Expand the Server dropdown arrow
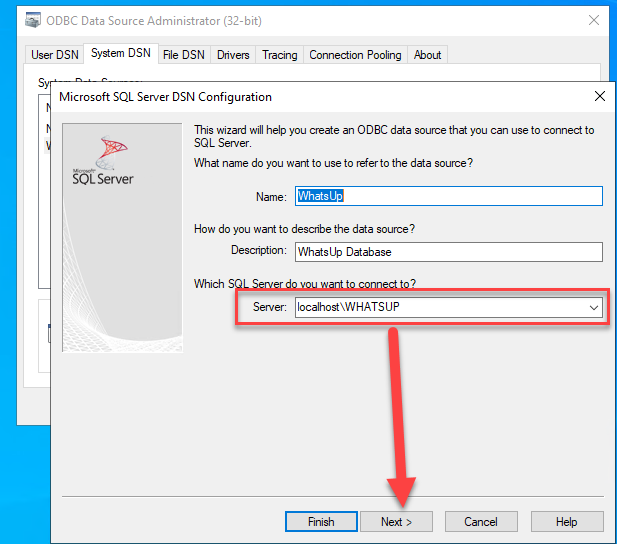Viewport: 617px width, 544px height. click(x=594, y=307)
